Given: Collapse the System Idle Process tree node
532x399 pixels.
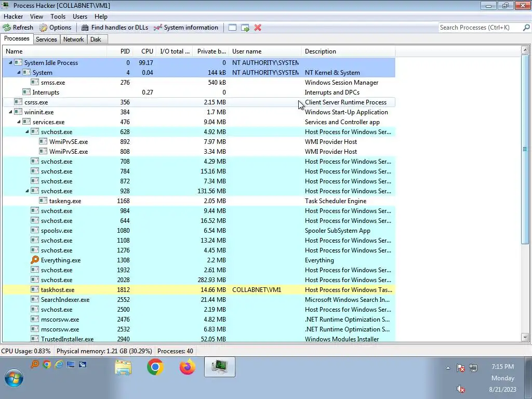Looking at the screenshot, I should coord(10,63).
